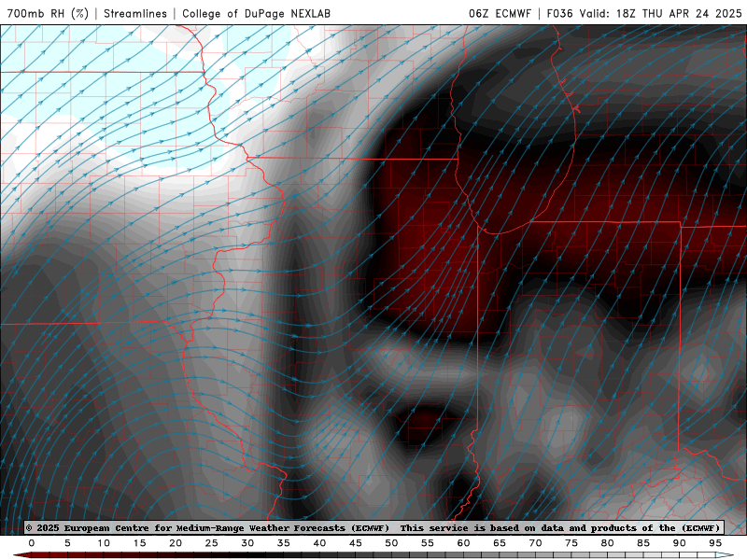The image size is (747, 560).
Task: Click the colorbar label "15"
Action: click(139, 543)
